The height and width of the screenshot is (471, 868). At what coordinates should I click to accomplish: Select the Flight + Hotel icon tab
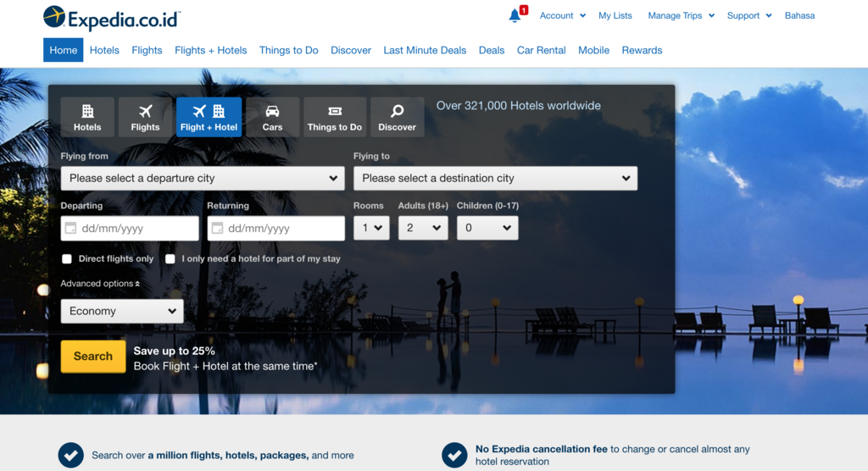click(209, 117)
